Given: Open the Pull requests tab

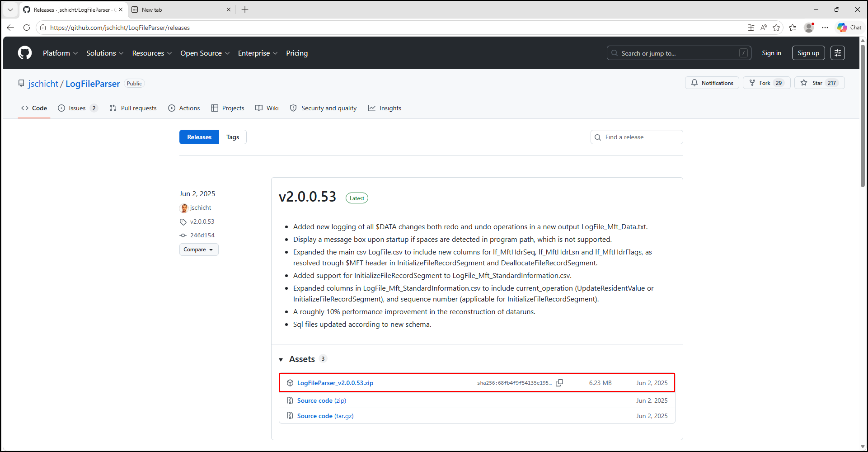Looking at the screenshot, I should point(133,108).
